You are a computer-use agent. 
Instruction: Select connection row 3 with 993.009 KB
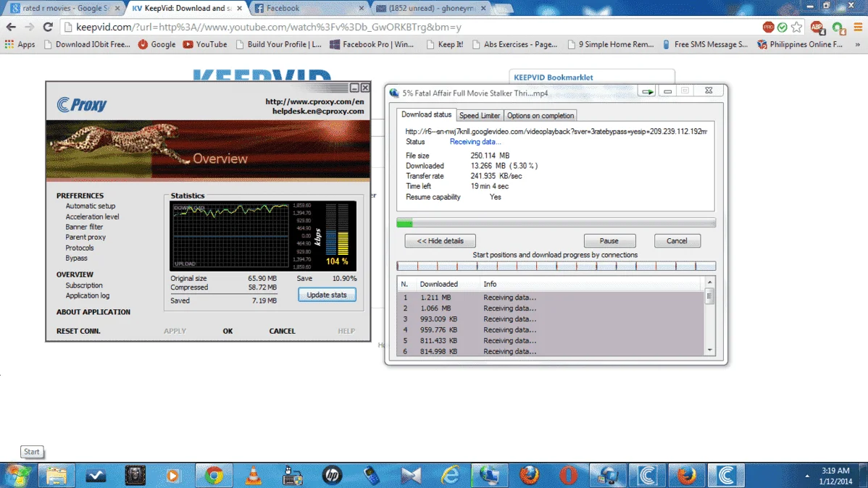coord(550,319)
